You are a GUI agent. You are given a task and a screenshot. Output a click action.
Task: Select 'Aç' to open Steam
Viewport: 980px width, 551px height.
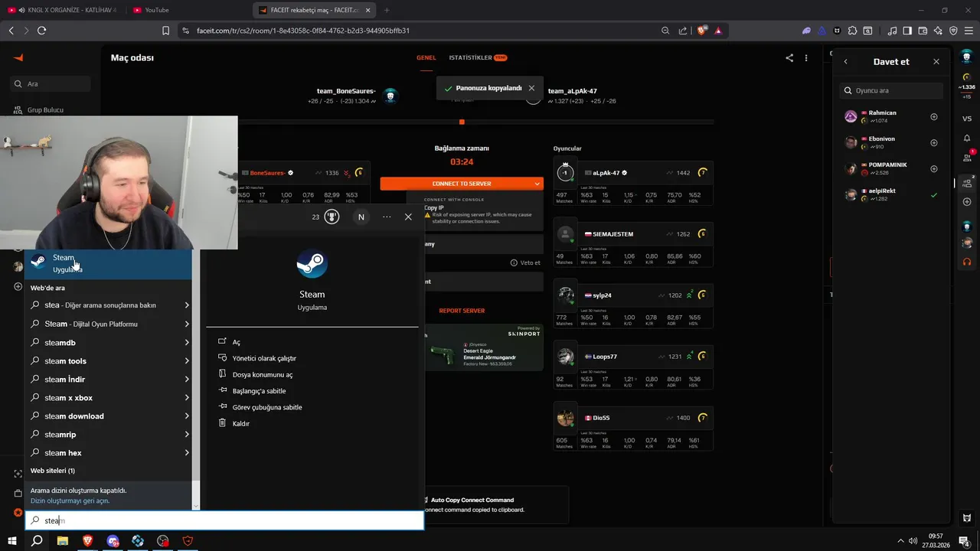click(237, 342)
